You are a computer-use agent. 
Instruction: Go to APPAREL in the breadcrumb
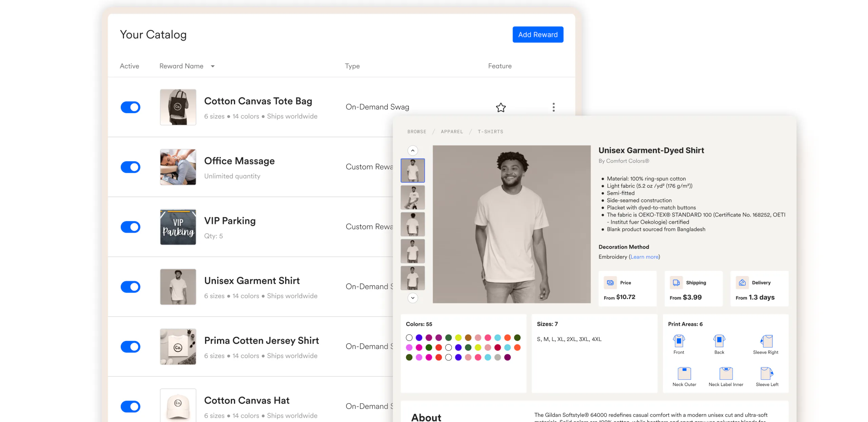pos(452,132)
